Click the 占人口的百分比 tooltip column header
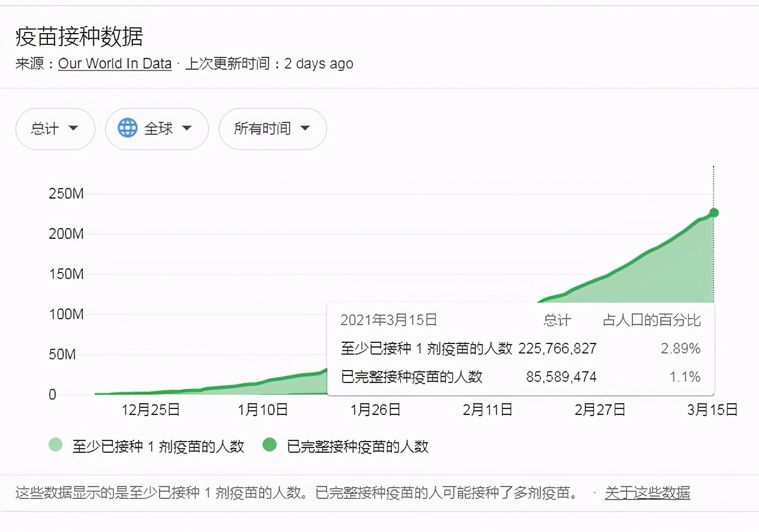759x532 pixels. coord(651,320)
